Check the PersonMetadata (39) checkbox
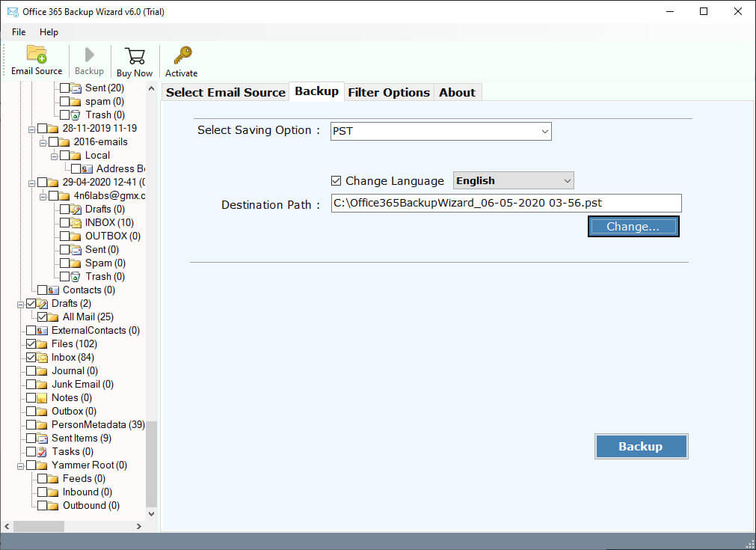Viewport: 756px width, 550px height. [x=31, y=425]
